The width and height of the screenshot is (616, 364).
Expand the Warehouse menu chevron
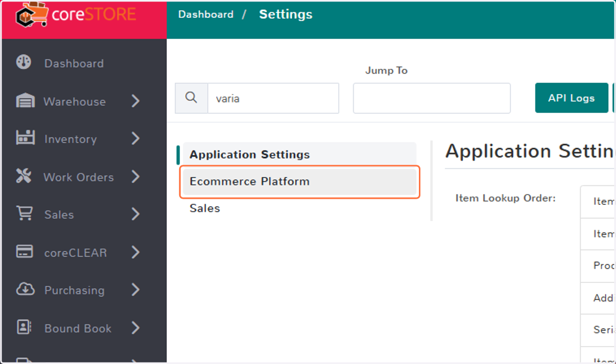(136, 101)
